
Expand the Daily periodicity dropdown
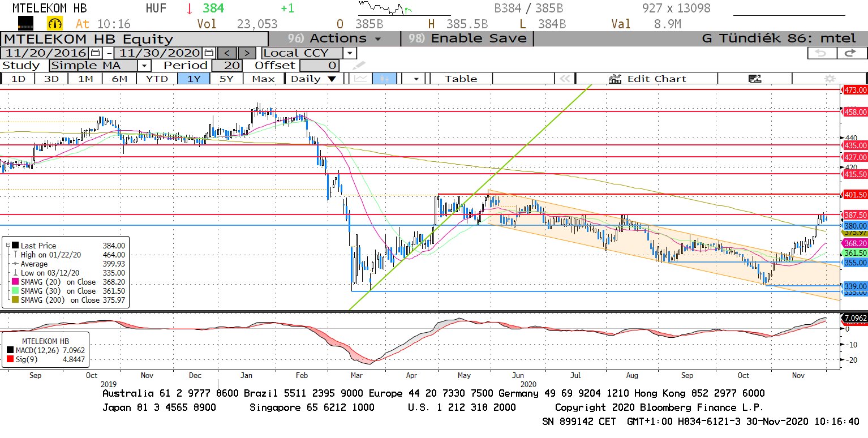[332, 79]
